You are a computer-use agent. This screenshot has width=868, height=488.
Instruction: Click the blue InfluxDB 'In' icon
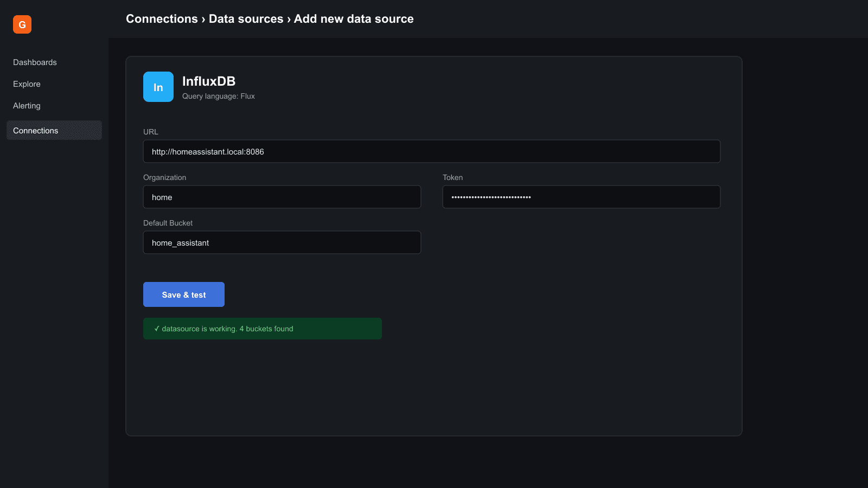tap(158, 87)
